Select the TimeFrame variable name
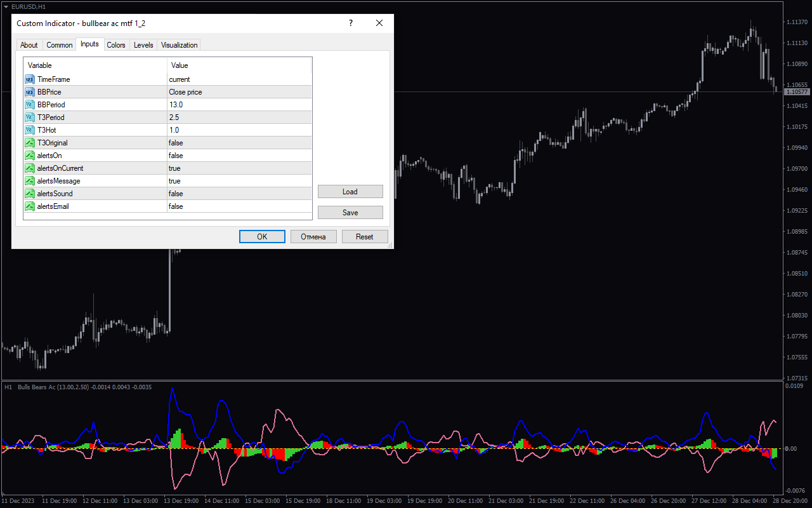This screenshot has height=508, width=812. 54,79
